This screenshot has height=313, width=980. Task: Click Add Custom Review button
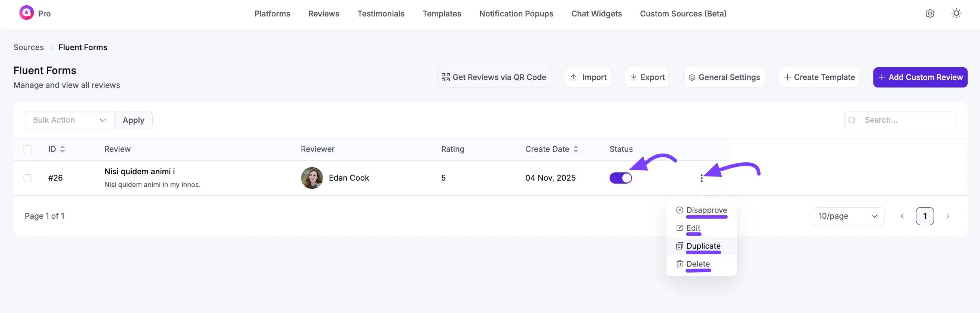[x=920, y=77]
